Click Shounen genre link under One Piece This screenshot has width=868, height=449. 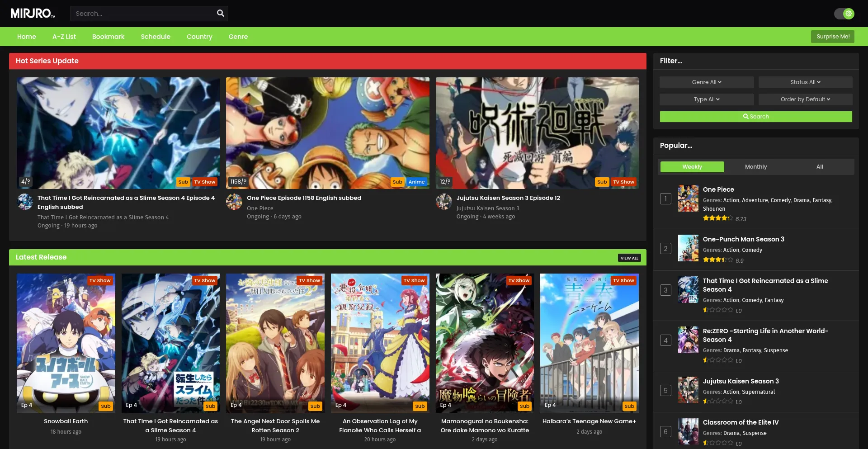714,209
